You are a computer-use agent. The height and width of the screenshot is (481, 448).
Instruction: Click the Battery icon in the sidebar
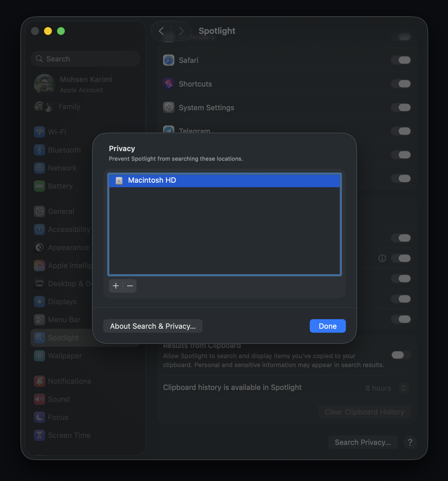tap(39, 186)
